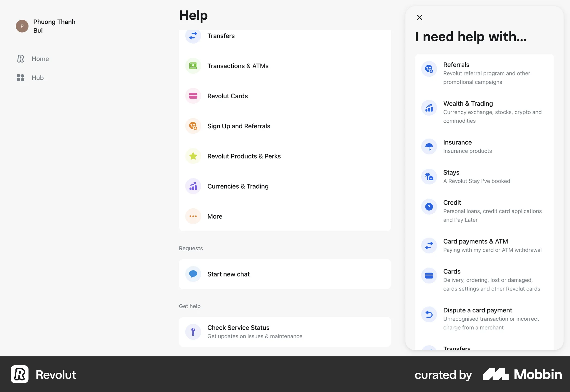Click the star icon for Revolut Products & Perks
Viewport: 570px width, 392px height.
193,156
